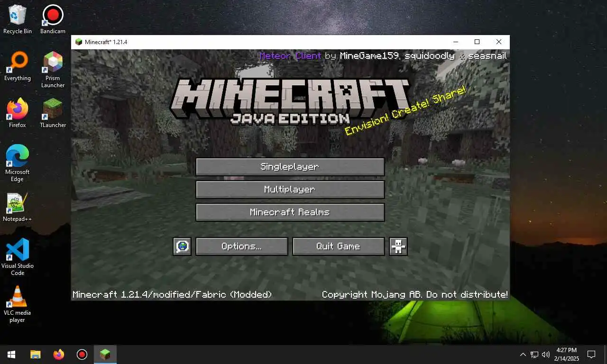
Task: Open Minecraft Realms
Action: 290,212
